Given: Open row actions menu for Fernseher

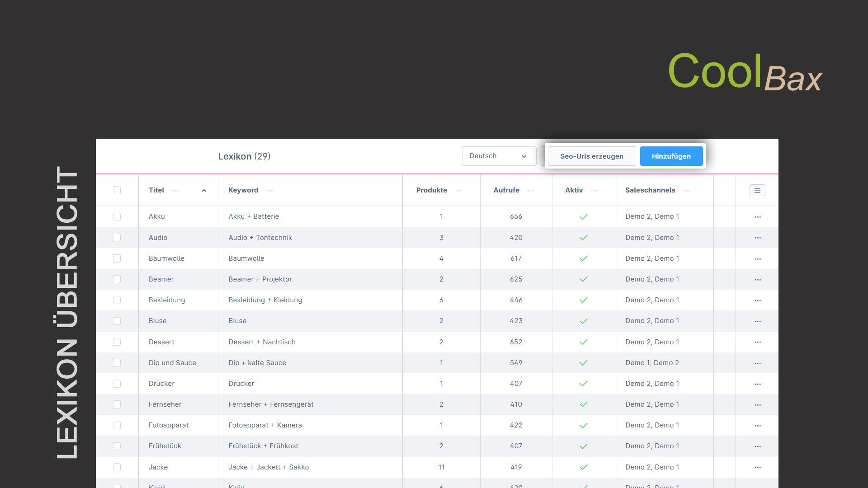Looking at the screenshot, I should [757, 405].
